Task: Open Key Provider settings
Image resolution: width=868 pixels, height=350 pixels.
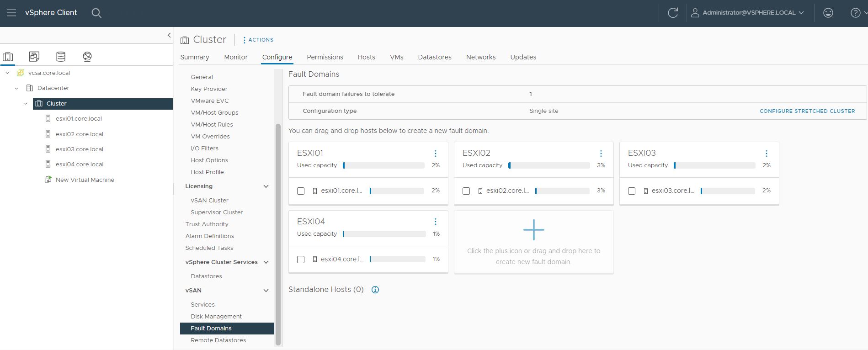Action: [209, 89]
